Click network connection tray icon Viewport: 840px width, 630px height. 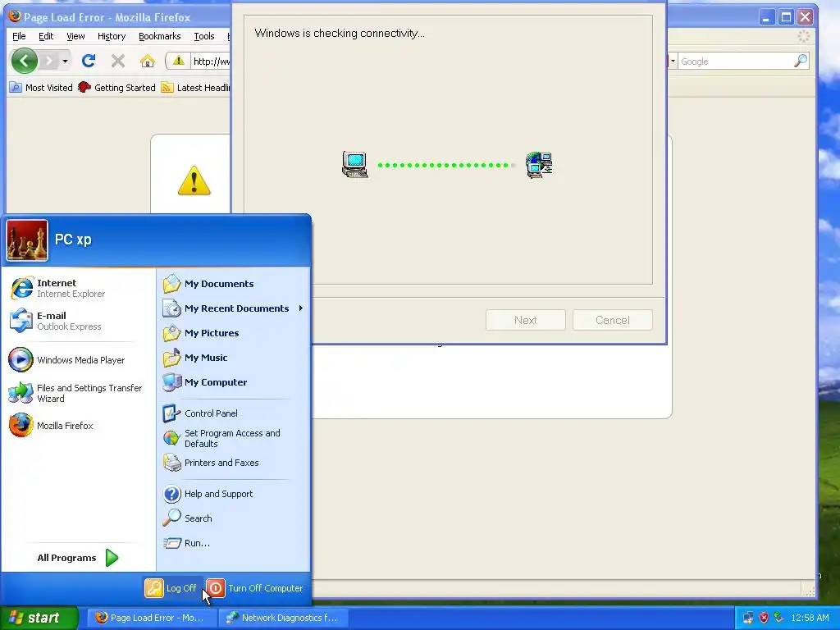point(748,618)
